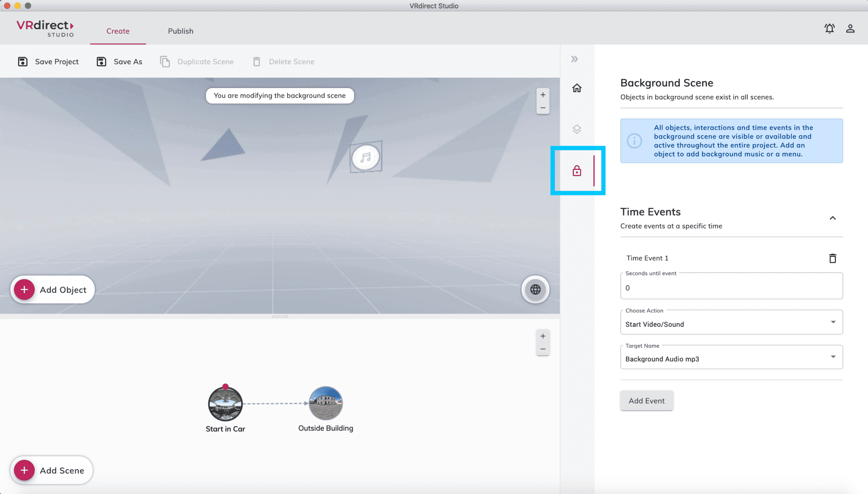Click the Outside Building label
868x494 pixels.
(325, 428)
